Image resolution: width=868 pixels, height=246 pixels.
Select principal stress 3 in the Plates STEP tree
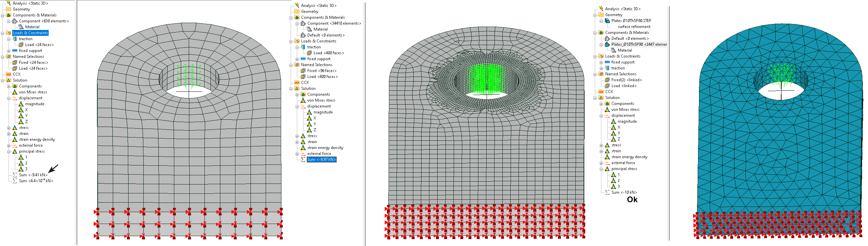[619, 186]
